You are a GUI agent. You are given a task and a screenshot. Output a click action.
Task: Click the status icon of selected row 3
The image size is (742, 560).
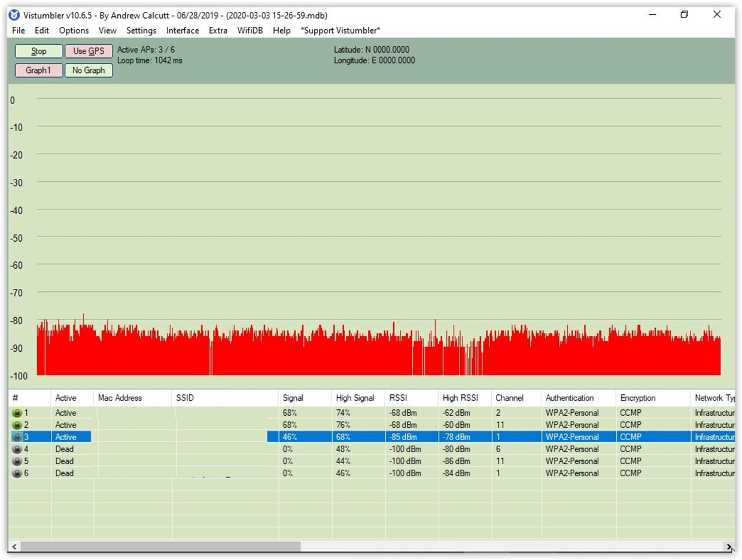[17, 437]
